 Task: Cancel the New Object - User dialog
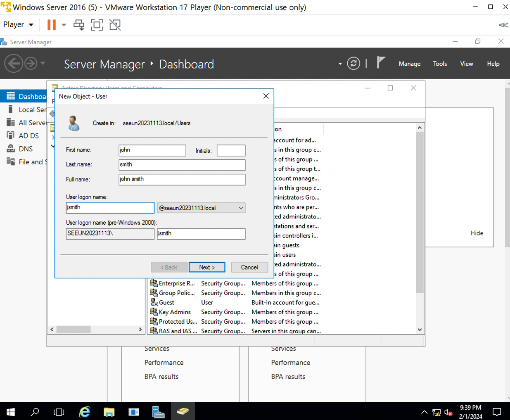pos(249,267)
